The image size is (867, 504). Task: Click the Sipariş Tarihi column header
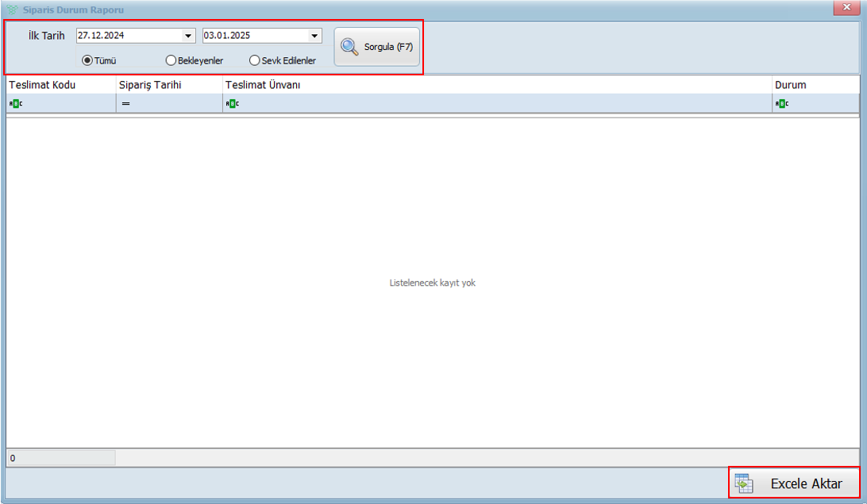[169, 85]
